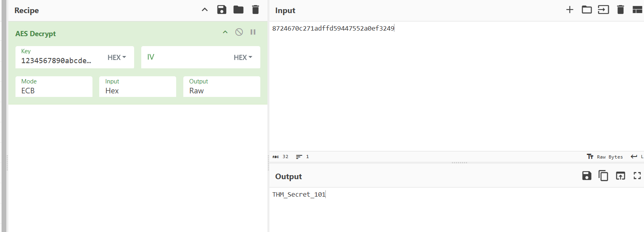This screenshot has width=644, height=232.
Task: Clear the input with trash icon
Action: (621, 10)
